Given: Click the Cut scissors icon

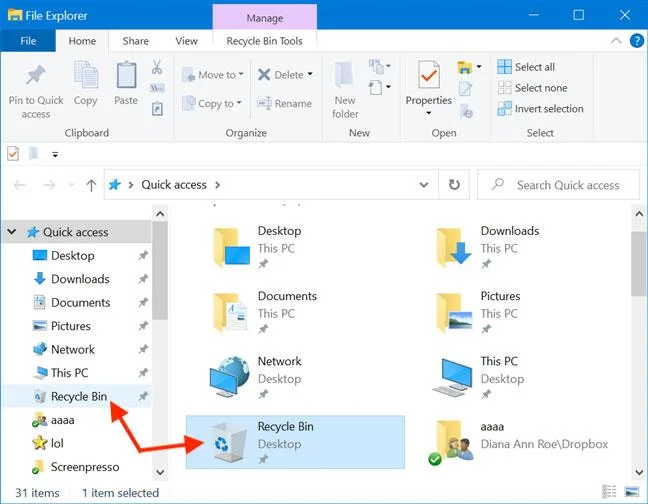Looking at the screenshot, I should coord(157,67).
